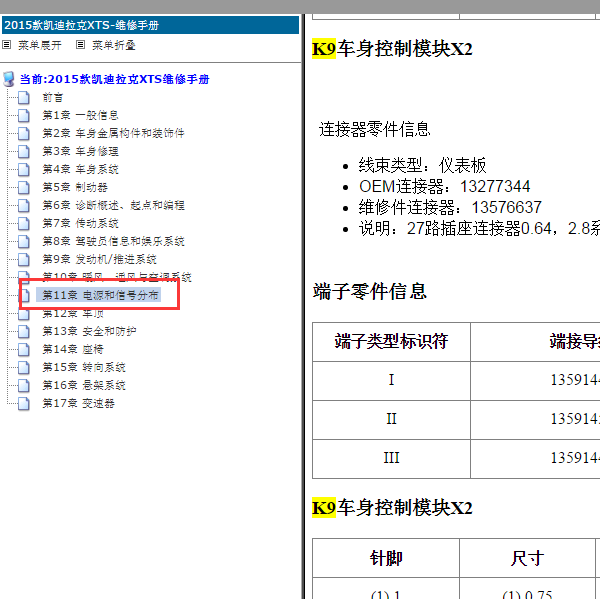Click the 线束类型：仪表板 line

tap(422, 165)
